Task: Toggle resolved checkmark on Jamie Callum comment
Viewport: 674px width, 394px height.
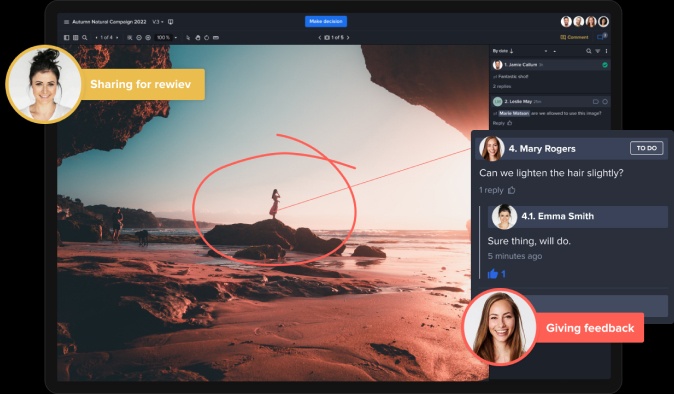Action: click(605, 65)
